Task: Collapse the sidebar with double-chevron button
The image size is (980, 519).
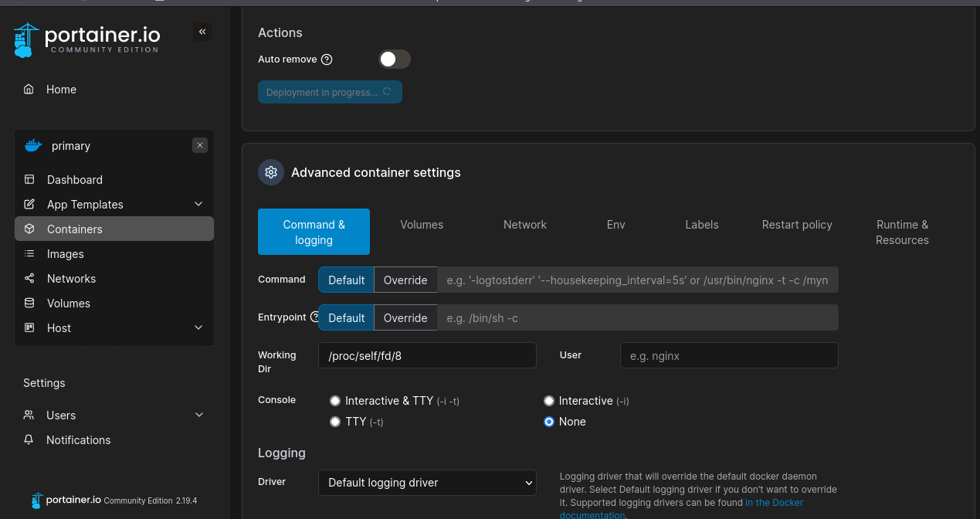Action: [x=202, y=32]
